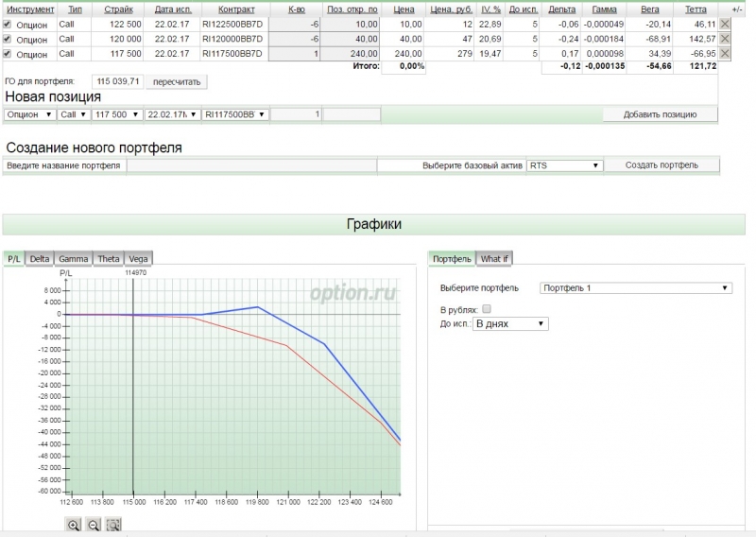The width and height of the screenshot is (756, 537).
Task: Open the RTS base asset dropdown
Action: point(564,165)
